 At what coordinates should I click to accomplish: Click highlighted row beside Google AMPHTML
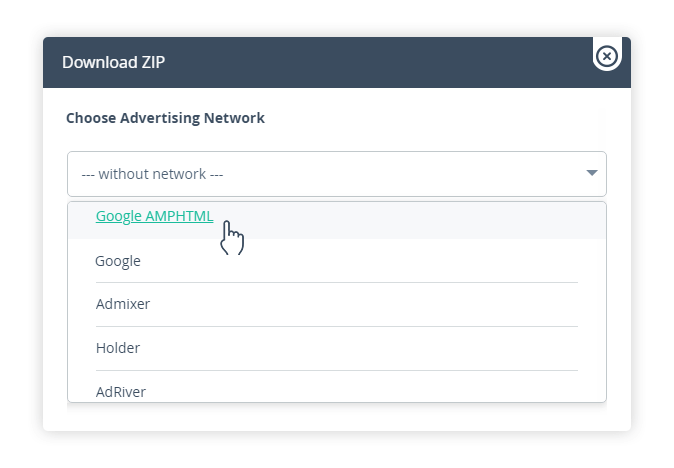tap(408, 220)
